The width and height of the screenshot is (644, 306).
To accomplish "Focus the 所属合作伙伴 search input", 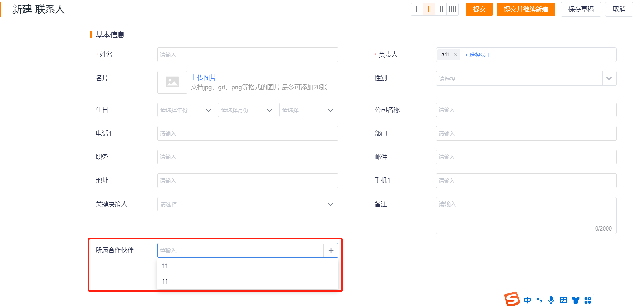I will (240, 250).
